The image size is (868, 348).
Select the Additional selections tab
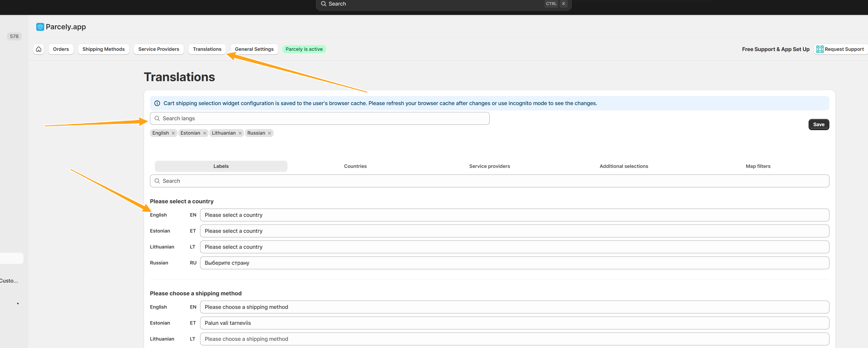[x=624, y=166]
